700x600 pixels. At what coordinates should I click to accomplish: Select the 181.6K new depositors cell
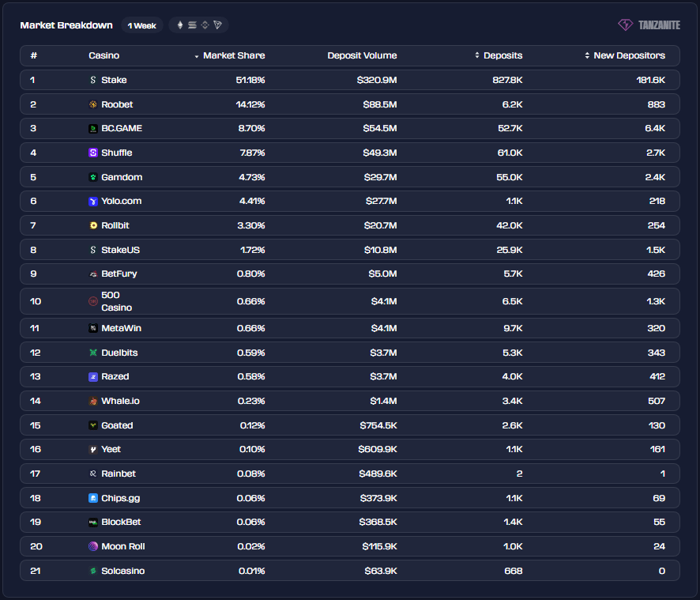(x=651, y=80)
